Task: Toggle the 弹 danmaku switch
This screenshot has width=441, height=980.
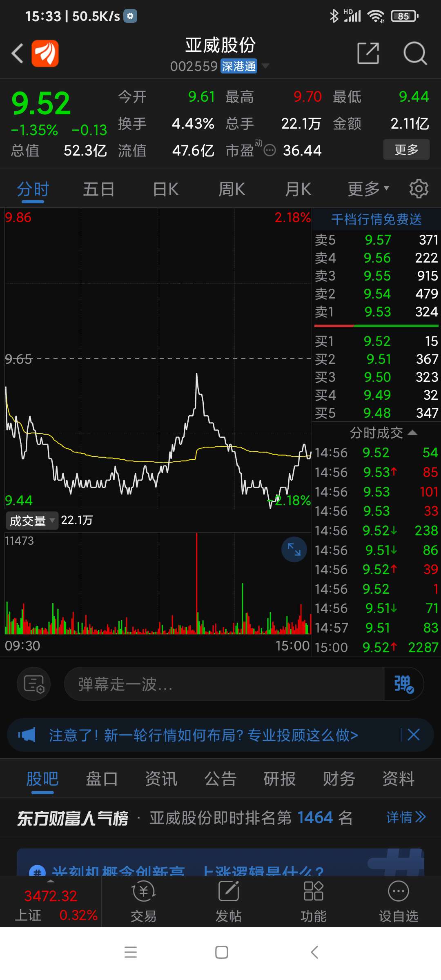Action: [x=404, y=684]
